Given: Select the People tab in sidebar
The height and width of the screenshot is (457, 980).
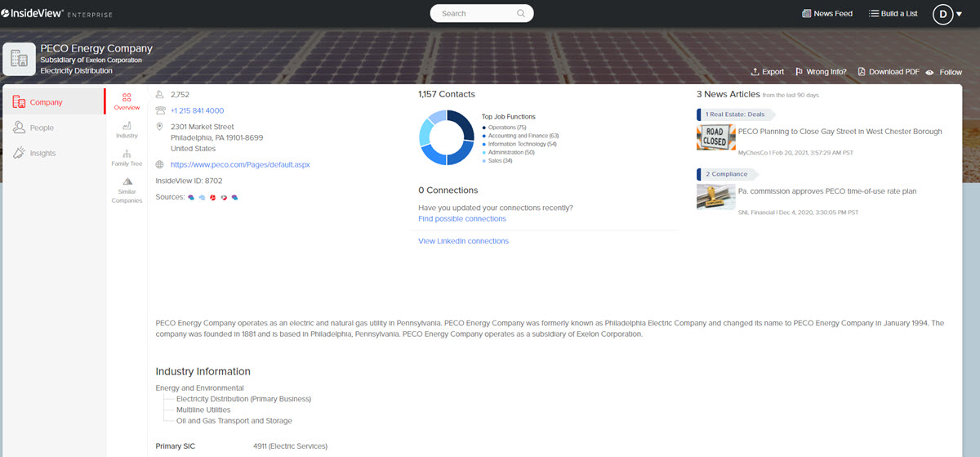Looking at the screenshot, I should pyautogui.click(x=42, y=128).
